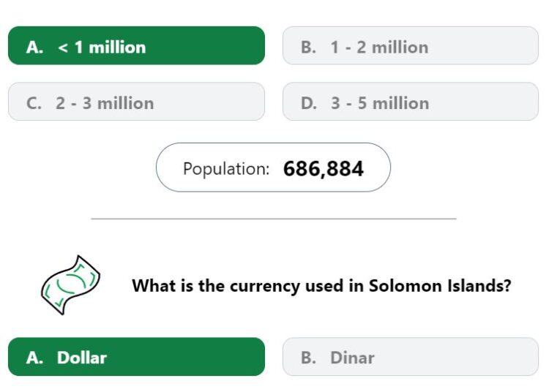Viewport: 549px width, 392px height.
Task: Click the letter 'D.' beside 3 - 5 million
Action: [x=309, y=103]
